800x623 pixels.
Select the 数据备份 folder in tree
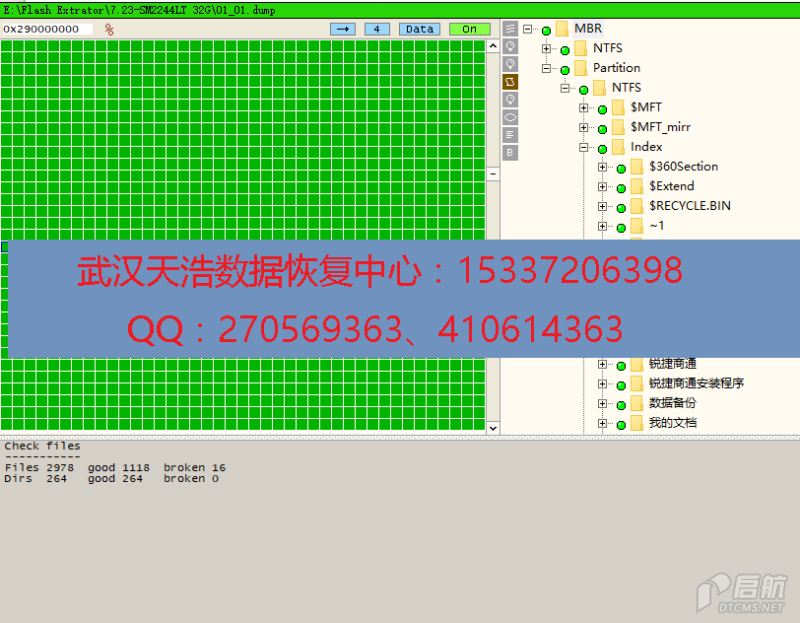pyautogui.click(x=672, y=403)
